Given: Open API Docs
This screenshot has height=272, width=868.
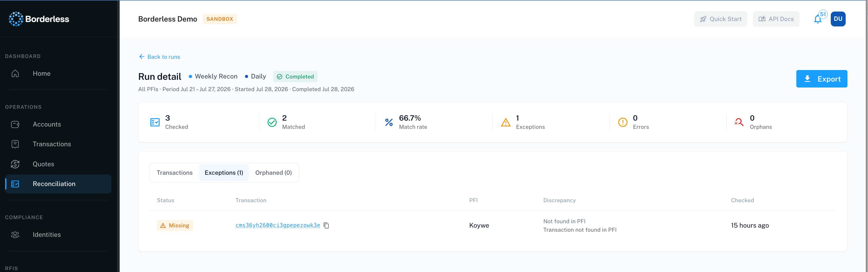Looking at the screenshot, I should pyautogui.click(x=776, y=19).
